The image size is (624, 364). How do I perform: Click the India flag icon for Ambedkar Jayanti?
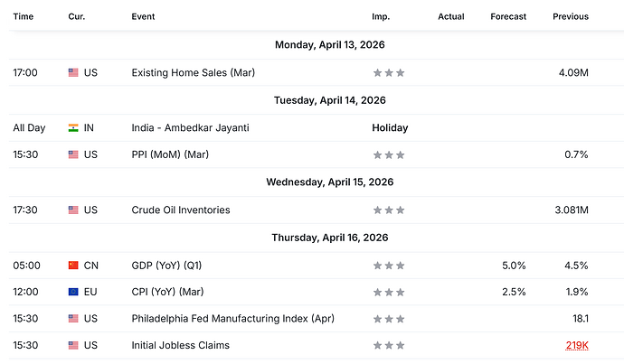click(73, 128)
